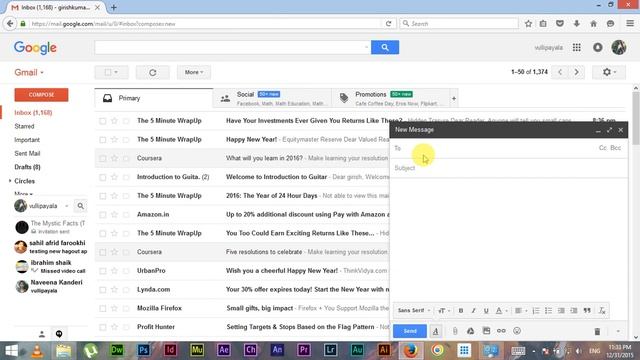Viewport: 640px width, 360px height.
Task: Open the Settings gear dropdown
Action: click(608, 72)
